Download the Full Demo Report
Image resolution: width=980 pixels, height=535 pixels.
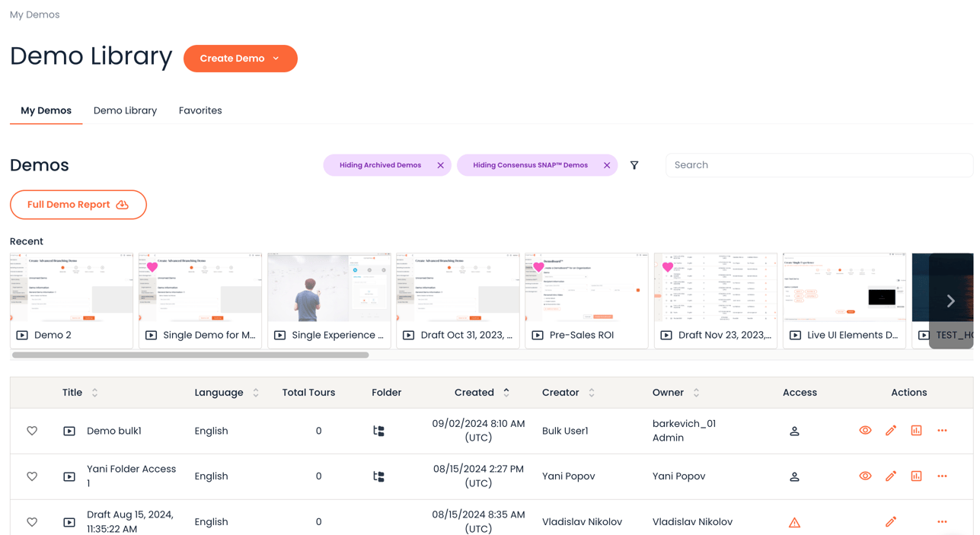pos(78,205)
